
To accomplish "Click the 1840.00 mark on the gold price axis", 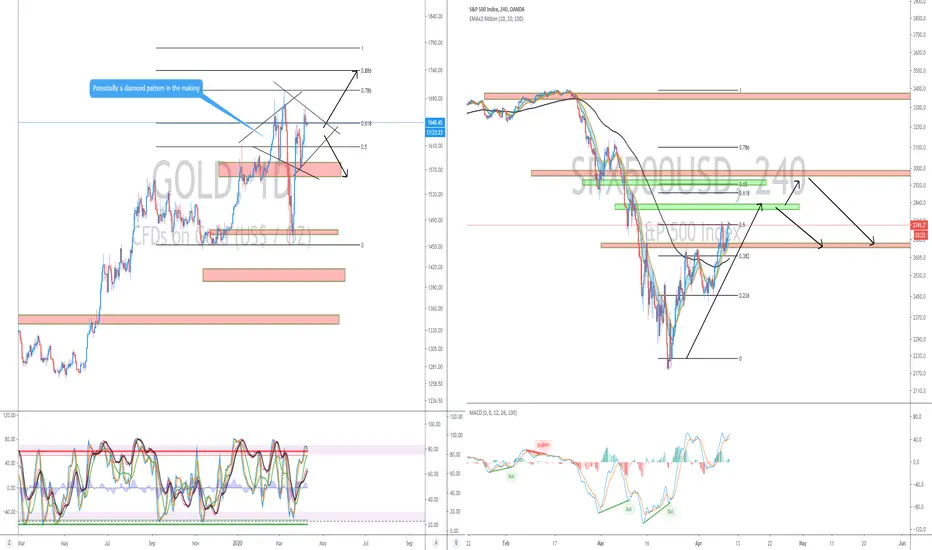I will pyautogui.click(x=435, y=16).
